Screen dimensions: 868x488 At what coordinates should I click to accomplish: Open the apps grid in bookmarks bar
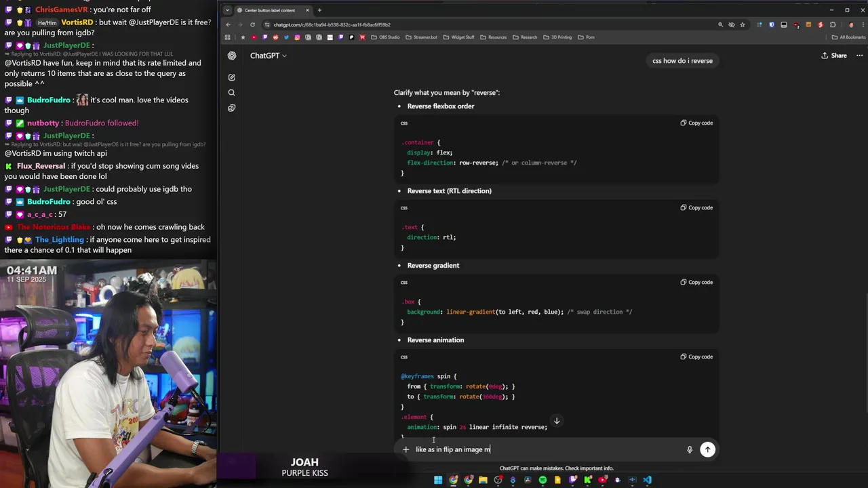[228, 37]
